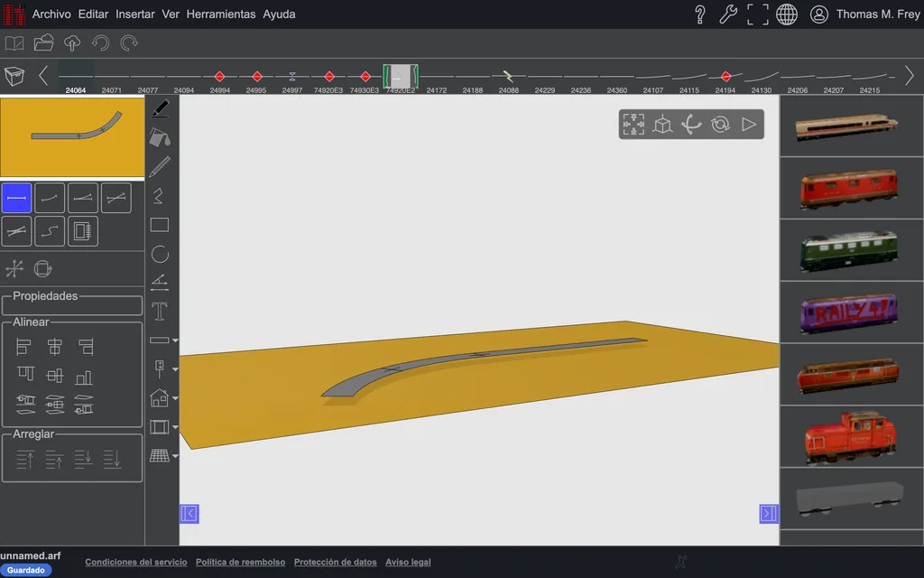Toggle fullscreen mode icon
The image size is (924, 578).
(x=758, y=14)
